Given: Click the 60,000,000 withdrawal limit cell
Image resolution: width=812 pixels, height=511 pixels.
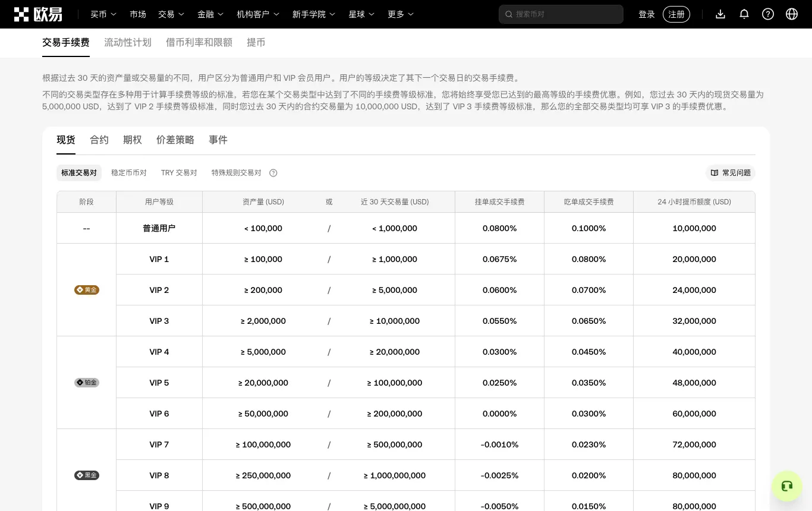Looking at the screenshot, I should [x=694, y=414].
